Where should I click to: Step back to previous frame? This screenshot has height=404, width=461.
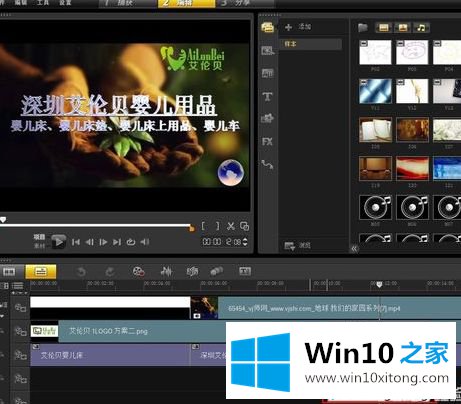89,242
